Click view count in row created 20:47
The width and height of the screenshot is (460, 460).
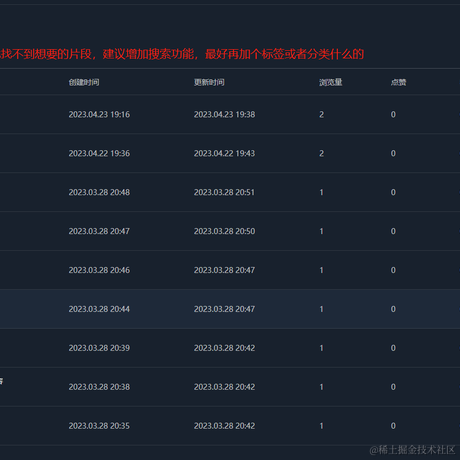pos(321,231)
